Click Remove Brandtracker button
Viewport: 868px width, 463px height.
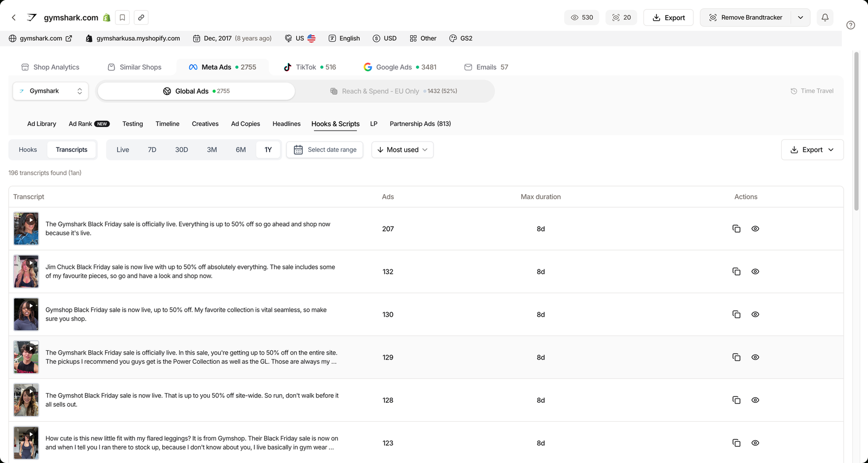pyautogui.click(x=745, y=17)
